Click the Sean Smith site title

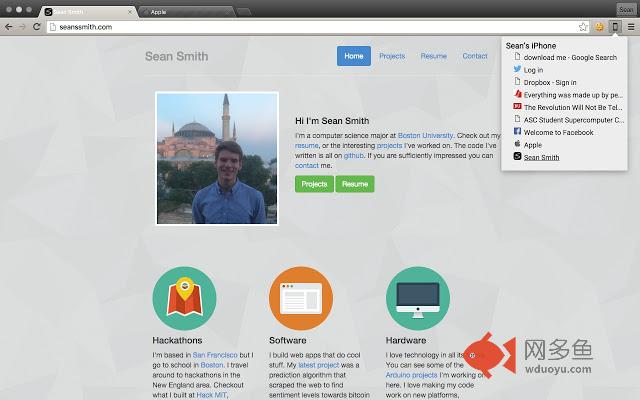176,56
